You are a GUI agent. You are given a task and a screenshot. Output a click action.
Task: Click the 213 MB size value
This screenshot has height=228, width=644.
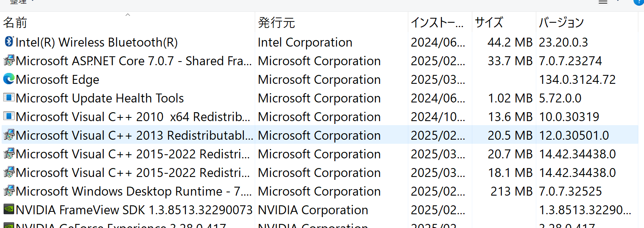512,191
